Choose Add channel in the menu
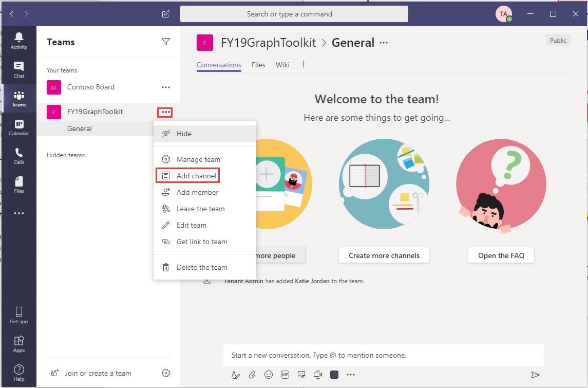The width and height of the screenshot is (588, 388). (x=205, y=176)
